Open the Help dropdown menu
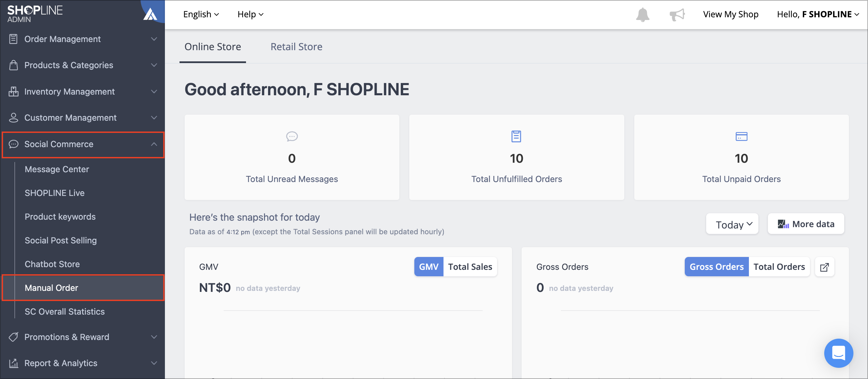Screen dimensions: 868x379 [x=250, y=14]
